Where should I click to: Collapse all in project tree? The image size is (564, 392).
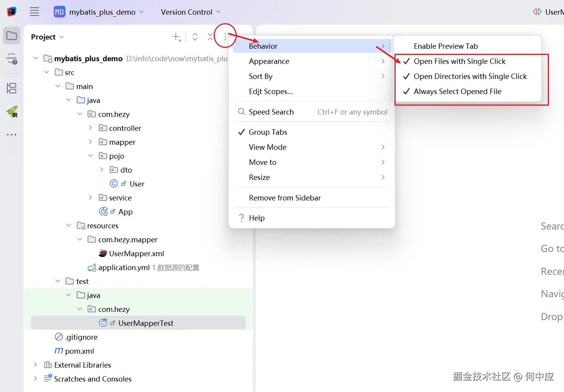pos(210,37)
